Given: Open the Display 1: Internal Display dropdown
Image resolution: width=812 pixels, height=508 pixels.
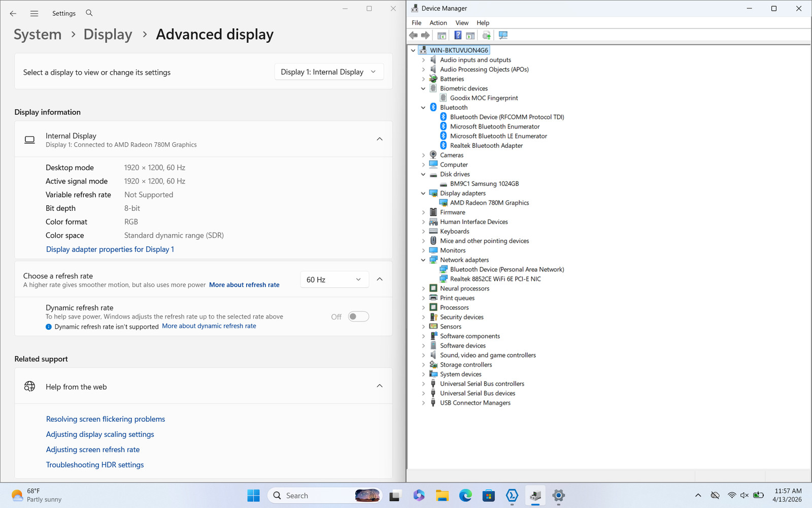Looking at the screenshot, I should [329, 72].
